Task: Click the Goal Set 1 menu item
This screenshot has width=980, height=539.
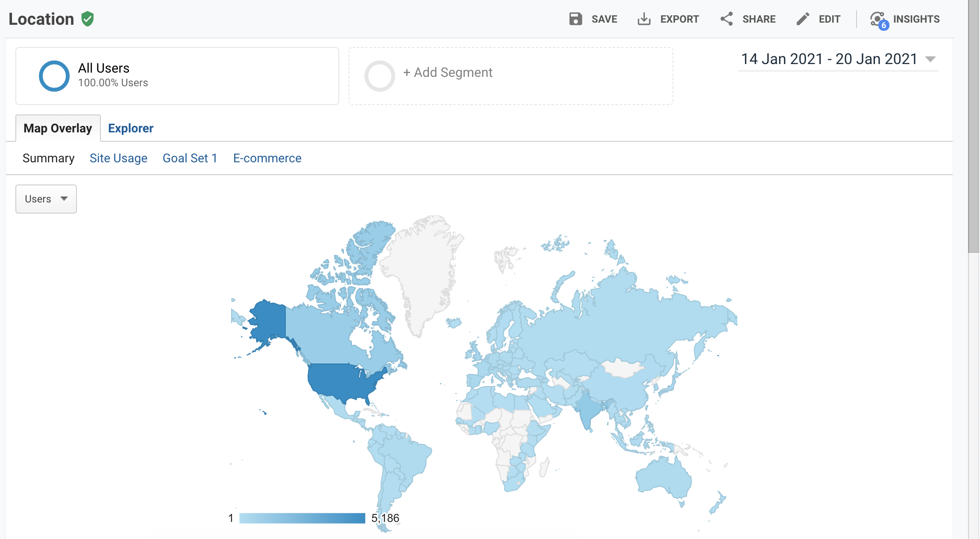Action: coord(190,158)
